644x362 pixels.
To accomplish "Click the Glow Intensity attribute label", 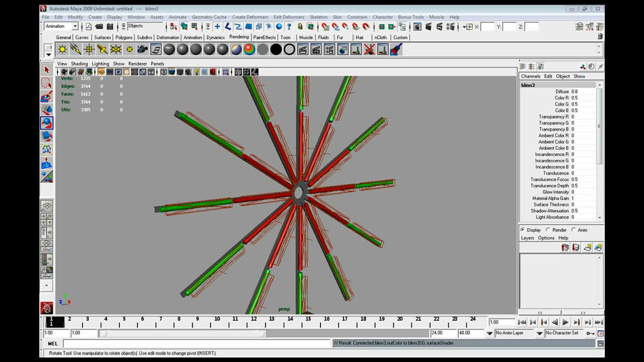I will 555,192.
